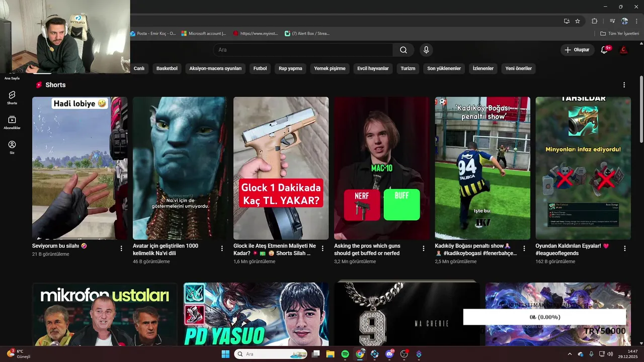Select the Rap yapma filter chip
The image size is (644, 362).
tap(290, 68)
